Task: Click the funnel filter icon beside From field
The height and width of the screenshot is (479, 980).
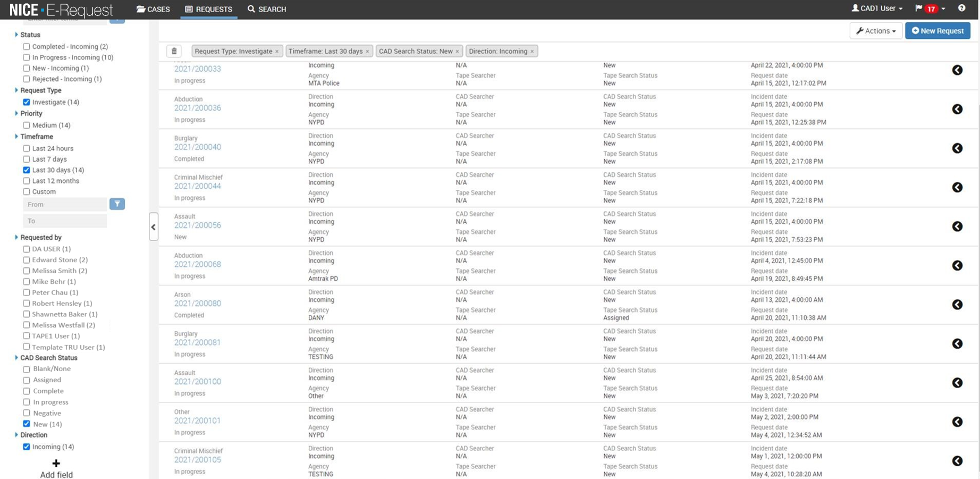Action: (x=117, y=204)
